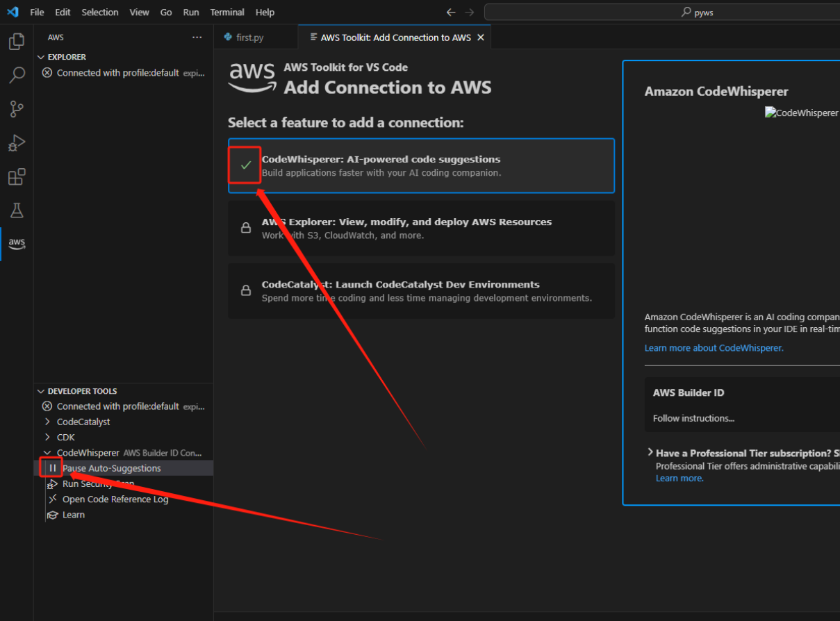This screenshot has width=840, height=621.
Task: Click the Learn graduation cap icon
Action: (52, 515)
